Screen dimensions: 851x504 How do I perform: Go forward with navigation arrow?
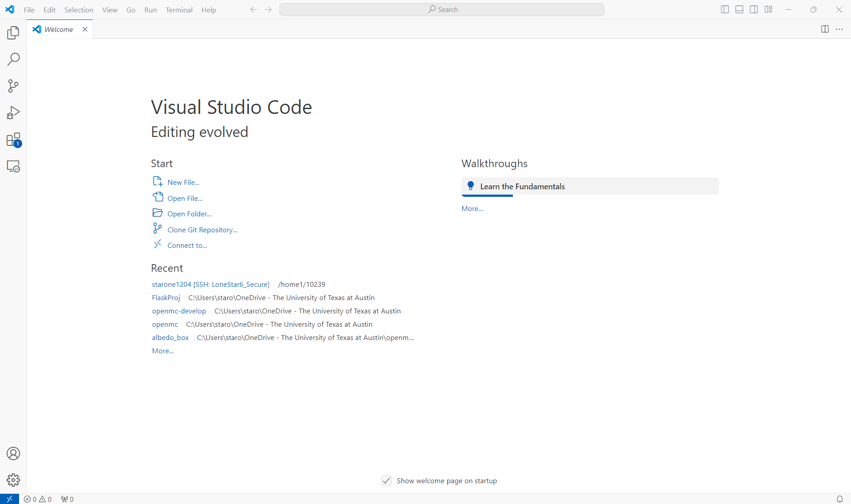coord(268,9)
